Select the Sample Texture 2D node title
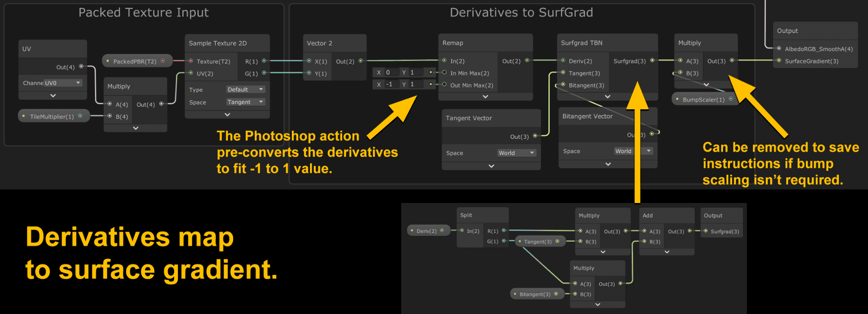The height and width of the screenshot is (314, 868). click(x=218, y=43)
